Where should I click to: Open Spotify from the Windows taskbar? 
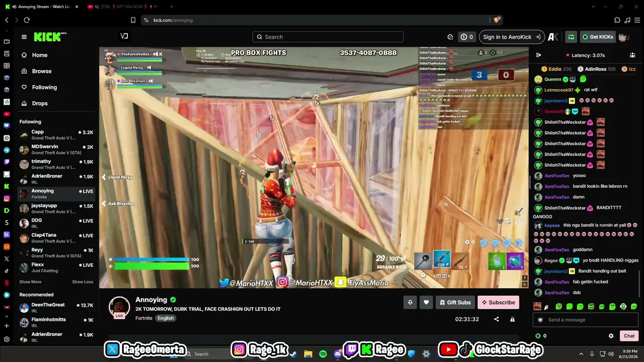pos(323,354)
